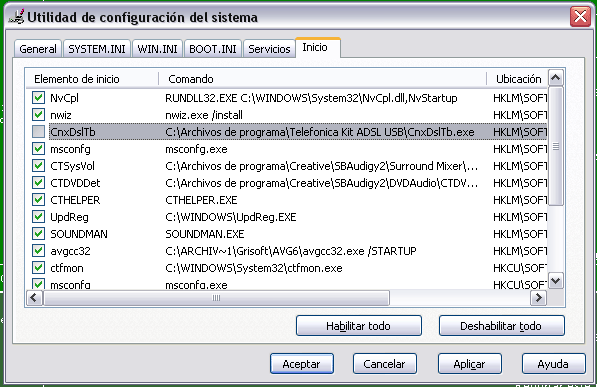Image resolution: width=597 pixels, height=387 pixels.
Task: Click the horizontal scrollbar thumb
Action: [x=216, y=297]
